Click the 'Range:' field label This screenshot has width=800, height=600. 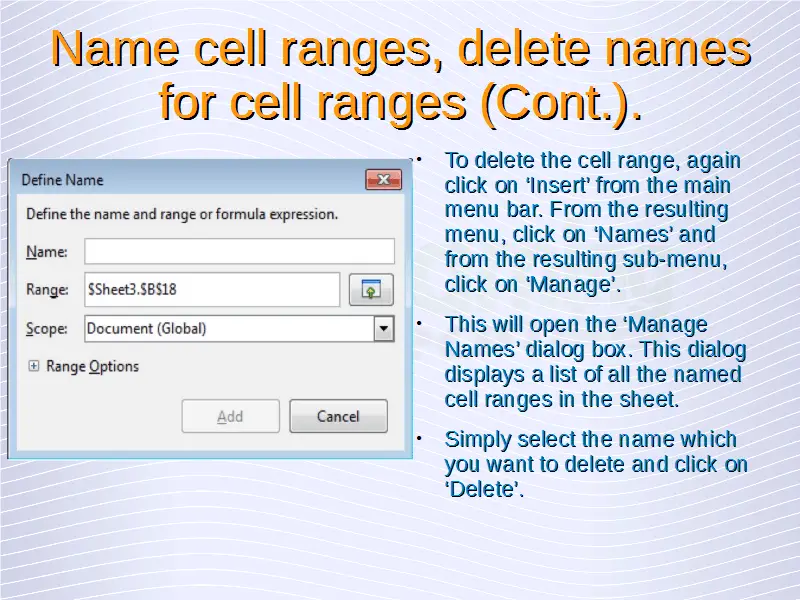pos(47,290)
